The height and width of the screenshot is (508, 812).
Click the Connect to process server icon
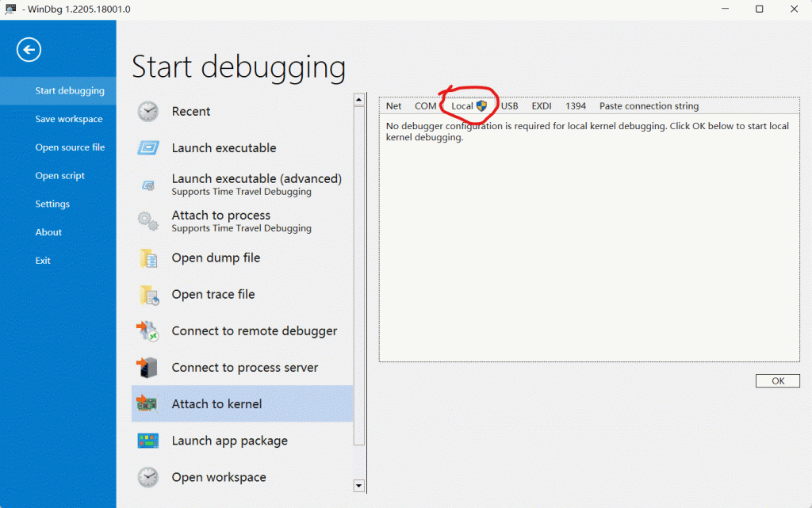click(x=148, y=368)
